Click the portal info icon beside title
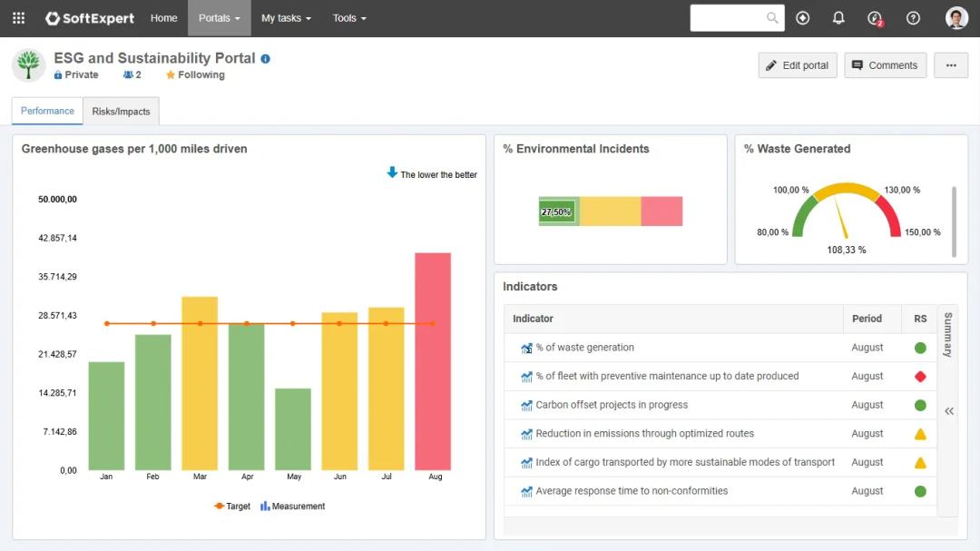The width and height of the screenshot is (980, 551). click(x=266, y=59)
